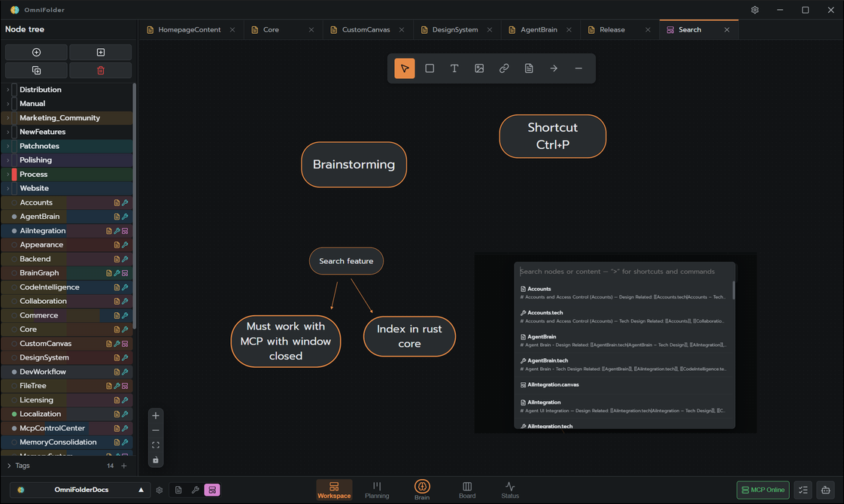The width and height of the screenshot is (844, 504).
Task: Open project settings gear beside OmniFolderDocs
Action: pyautogui.click(x=159, y=490)
